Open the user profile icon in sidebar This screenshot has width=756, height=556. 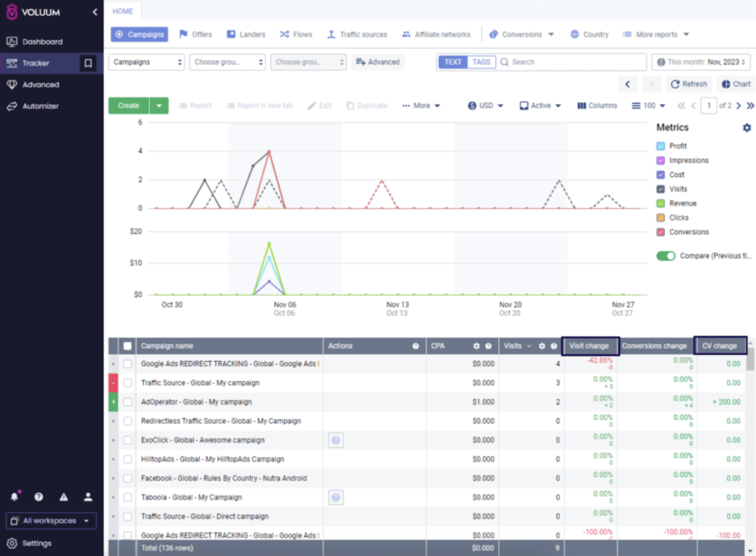(x=88, y=497)
